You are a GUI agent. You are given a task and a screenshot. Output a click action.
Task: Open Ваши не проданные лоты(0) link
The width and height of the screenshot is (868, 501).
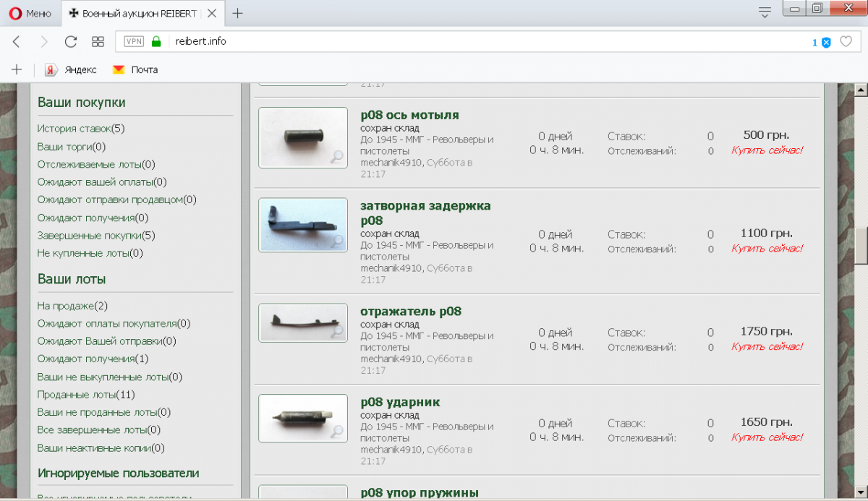[104, 412]
